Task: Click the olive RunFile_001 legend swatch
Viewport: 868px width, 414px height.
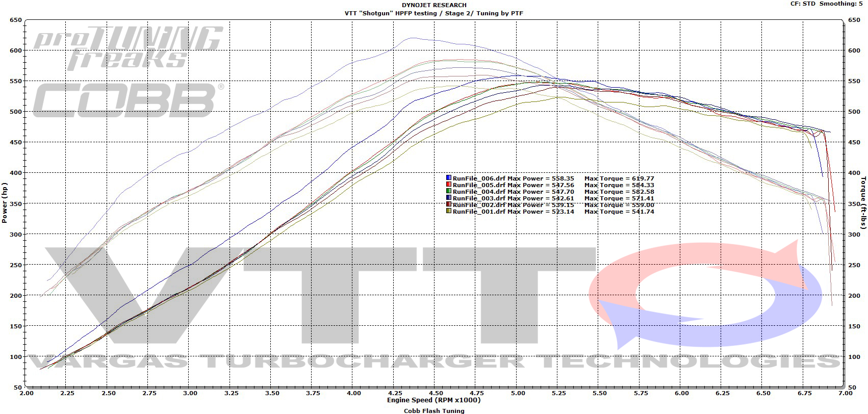Action: [x=449, y=211]
